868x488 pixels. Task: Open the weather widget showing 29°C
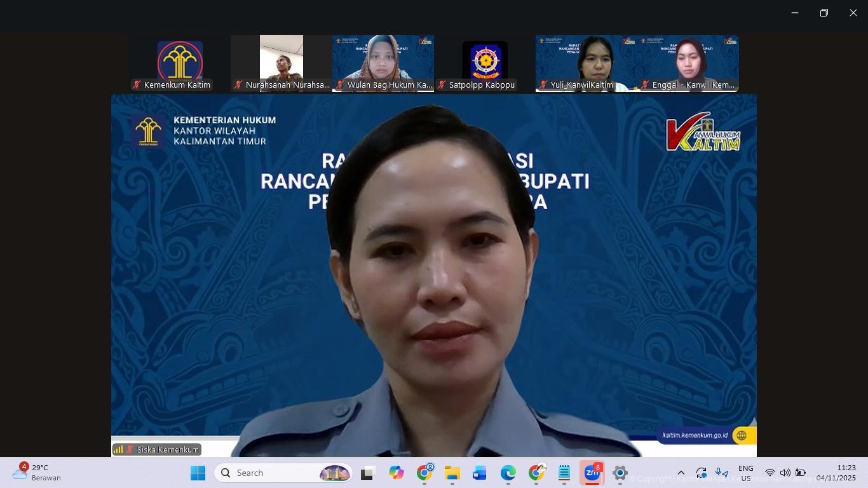pyautogui.click(x=38, y=473)
